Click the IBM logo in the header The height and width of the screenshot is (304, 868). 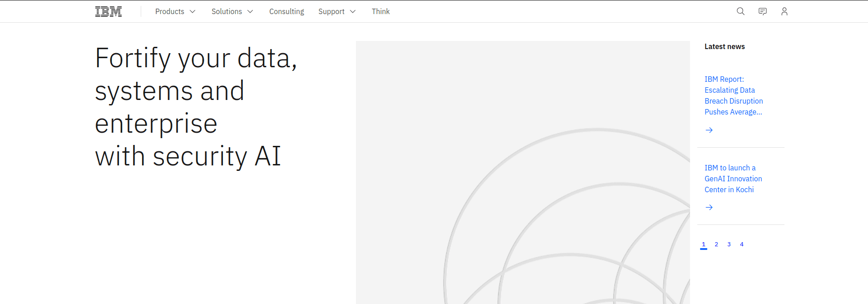(108, 11)
